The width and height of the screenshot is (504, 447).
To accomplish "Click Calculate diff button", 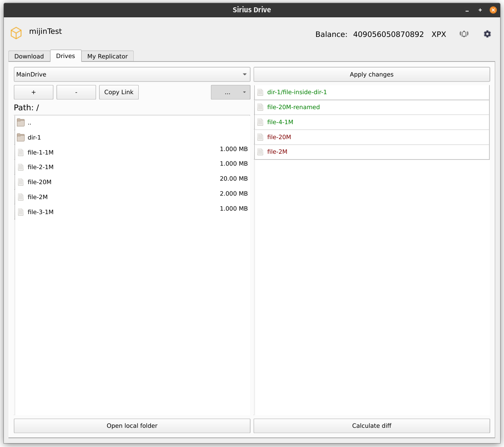I will [371, 425].
